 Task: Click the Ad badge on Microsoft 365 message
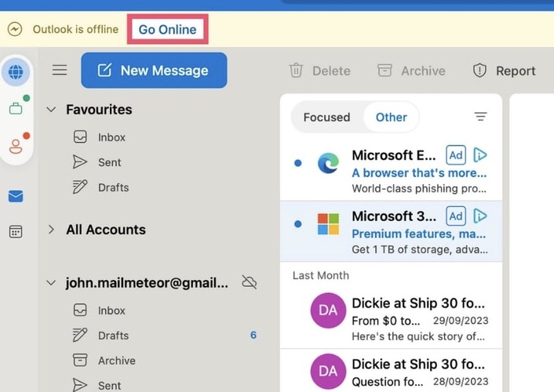tap(456, 216)
